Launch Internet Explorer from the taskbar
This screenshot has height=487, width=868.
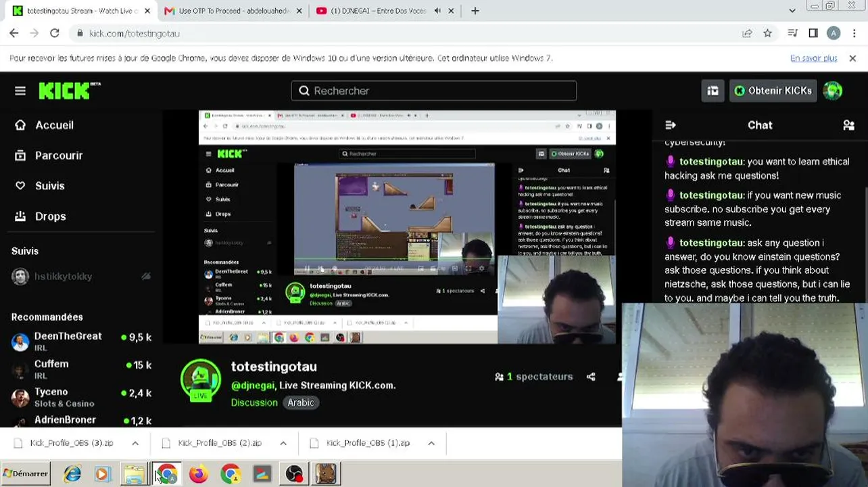pos(72,474)
